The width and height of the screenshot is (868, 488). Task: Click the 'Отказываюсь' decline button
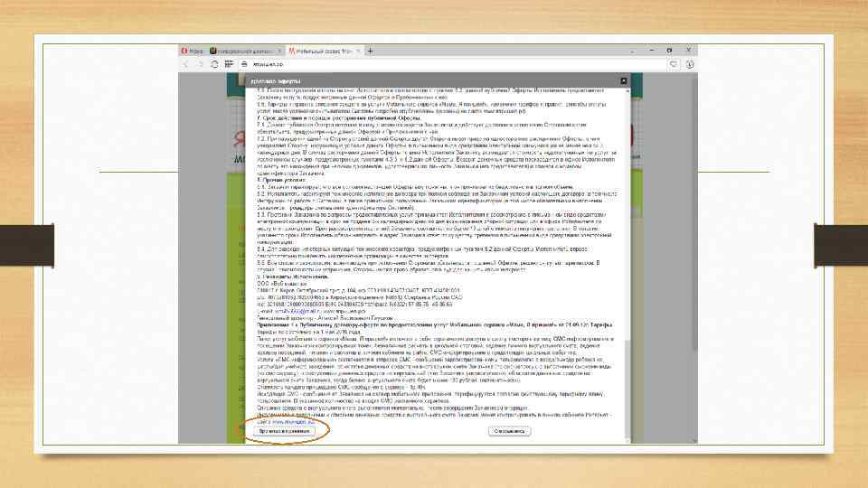tap(509, 431)
